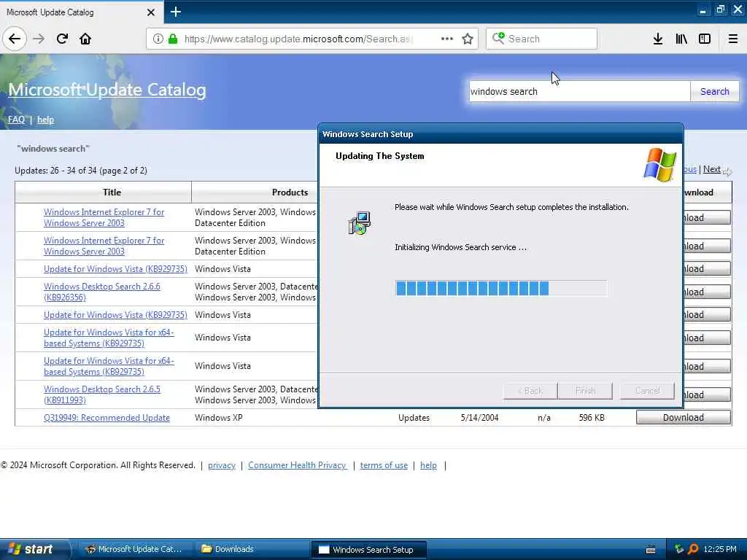Download the Q319949 Recommended Update

click(x=683, y=417)
